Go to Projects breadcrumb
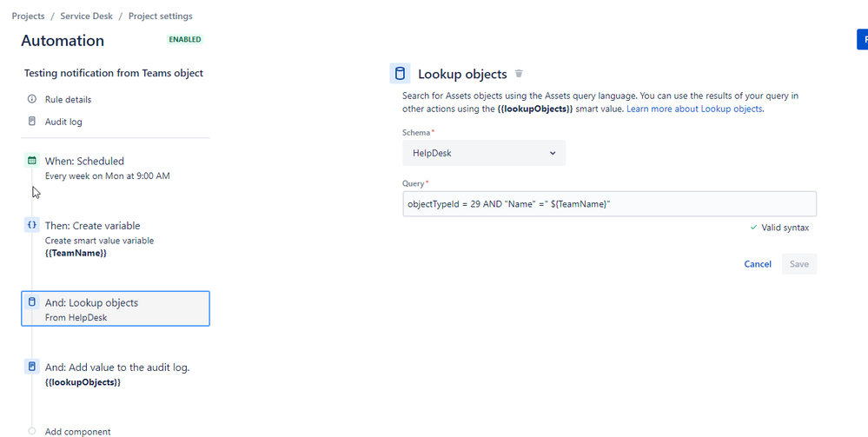 (x=28, y=16)
